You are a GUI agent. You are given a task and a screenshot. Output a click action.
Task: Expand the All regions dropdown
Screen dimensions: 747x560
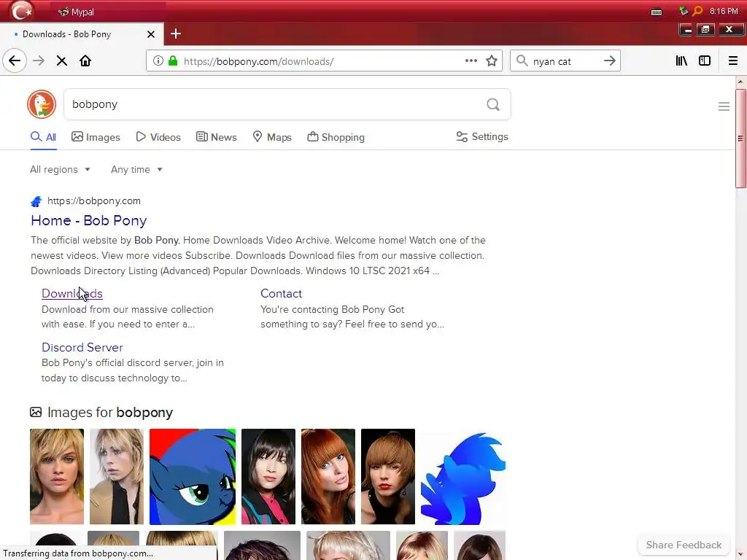click(60, 169)
